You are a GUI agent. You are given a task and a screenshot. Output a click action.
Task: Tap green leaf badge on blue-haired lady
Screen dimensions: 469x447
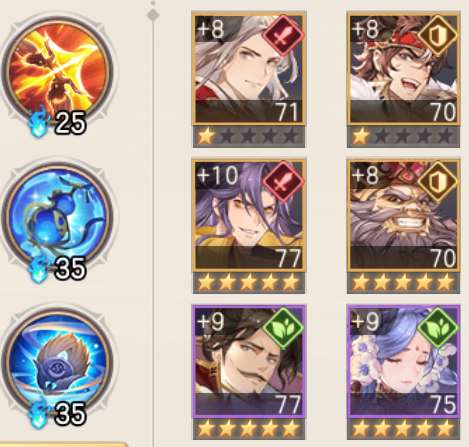coord(438,328)
